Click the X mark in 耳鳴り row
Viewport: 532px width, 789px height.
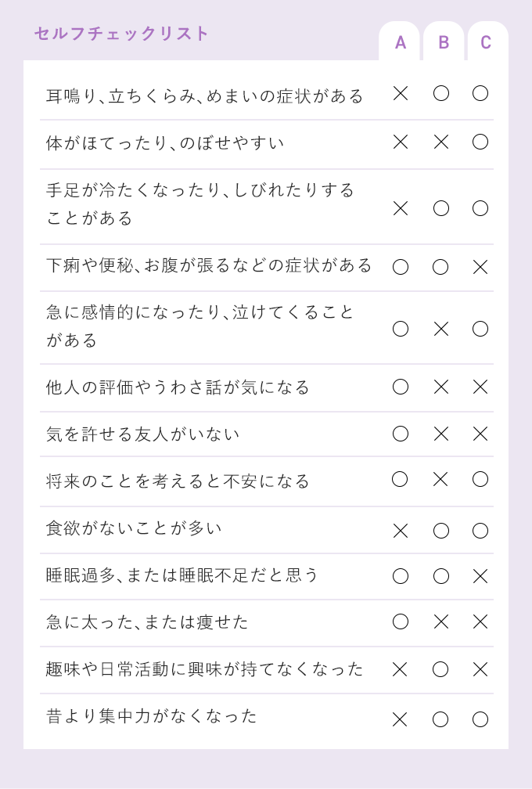pos(401,93)
